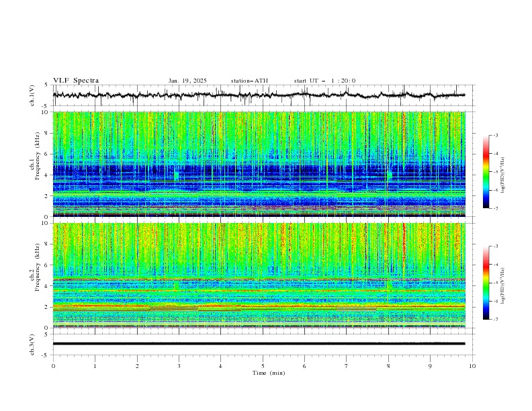The height and width of the screenshot is (411, 532).
Task: Click the "station=ATH" header label
Action: (x=249, y=81)
